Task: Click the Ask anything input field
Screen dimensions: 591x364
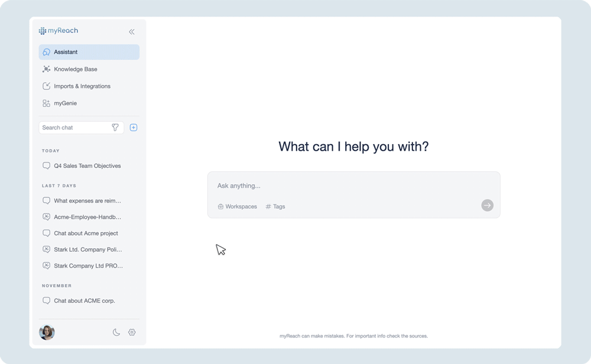Action: point(353,186)
